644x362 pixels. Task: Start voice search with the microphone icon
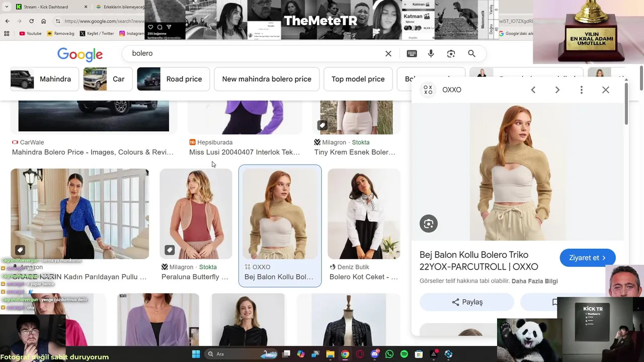431,54
